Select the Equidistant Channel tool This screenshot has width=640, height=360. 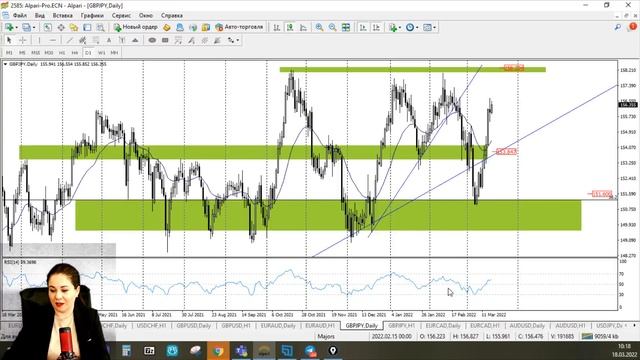[x=82, y=40]
